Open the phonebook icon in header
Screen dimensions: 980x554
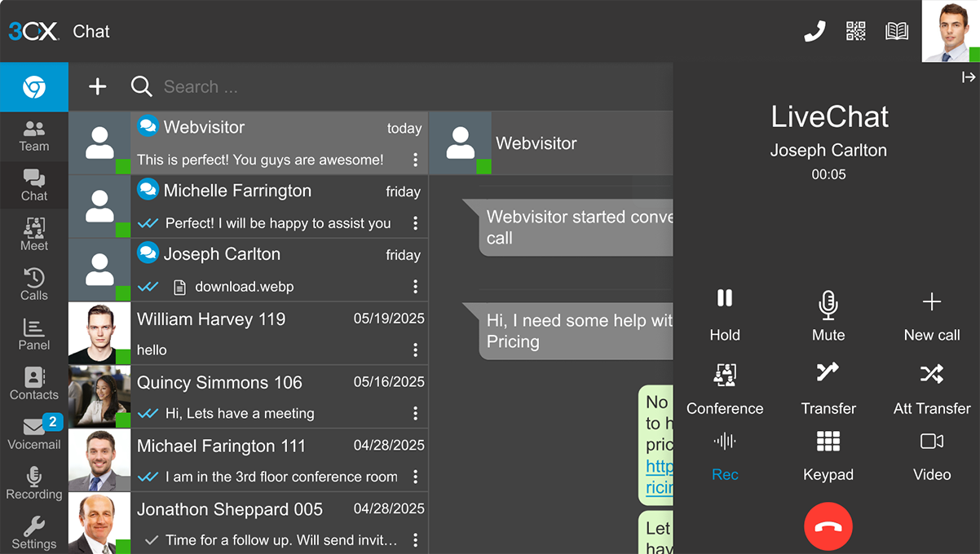pyautogui.click(x=897, y=32)
